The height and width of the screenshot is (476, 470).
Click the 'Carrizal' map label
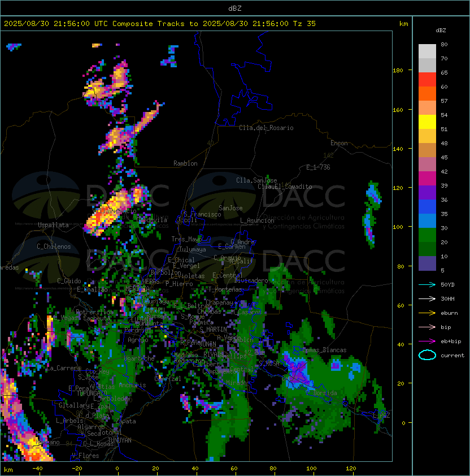[x=168, y=379]
